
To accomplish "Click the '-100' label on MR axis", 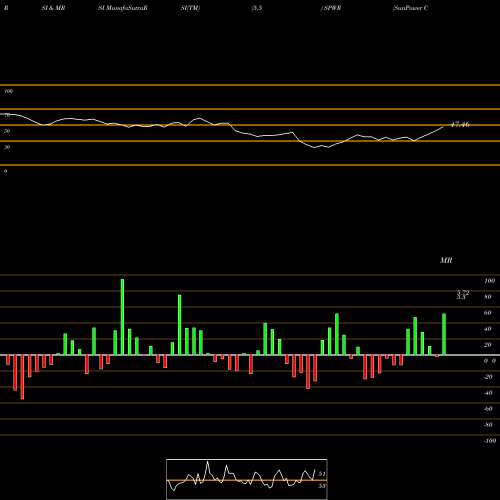I will (490, 441).
